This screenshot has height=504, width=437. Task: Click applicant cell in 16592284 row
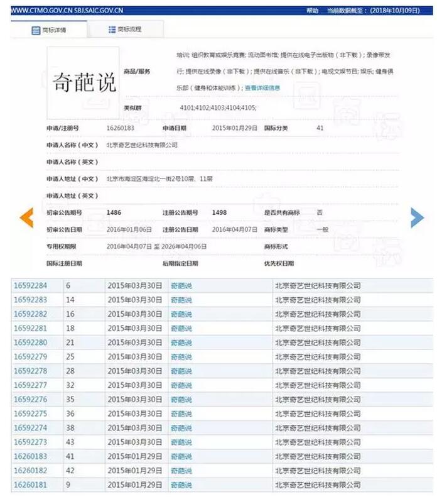click(x=353, y=285)
